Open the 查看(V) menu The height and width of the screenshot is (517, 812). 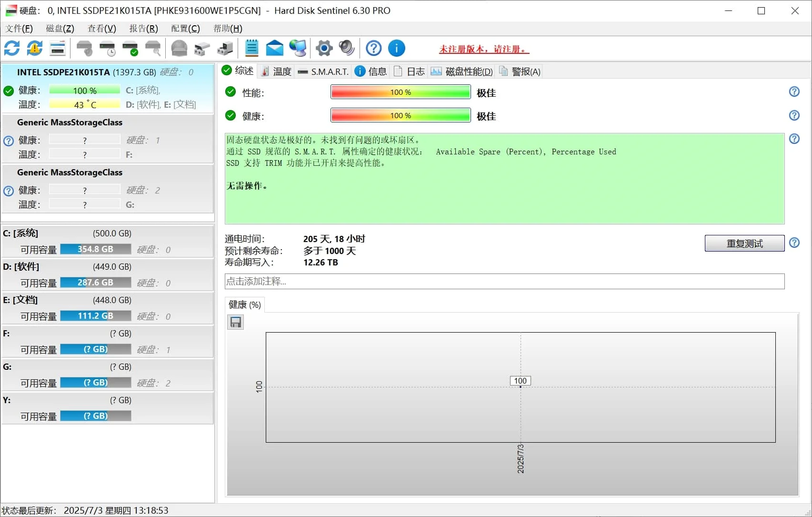point(102,29)
